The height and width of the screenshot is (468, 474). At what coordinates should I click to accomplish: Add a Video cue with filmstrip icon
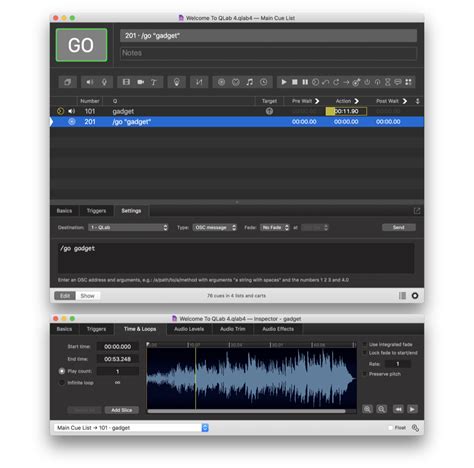pyautogui.click(x=126, y=82)
